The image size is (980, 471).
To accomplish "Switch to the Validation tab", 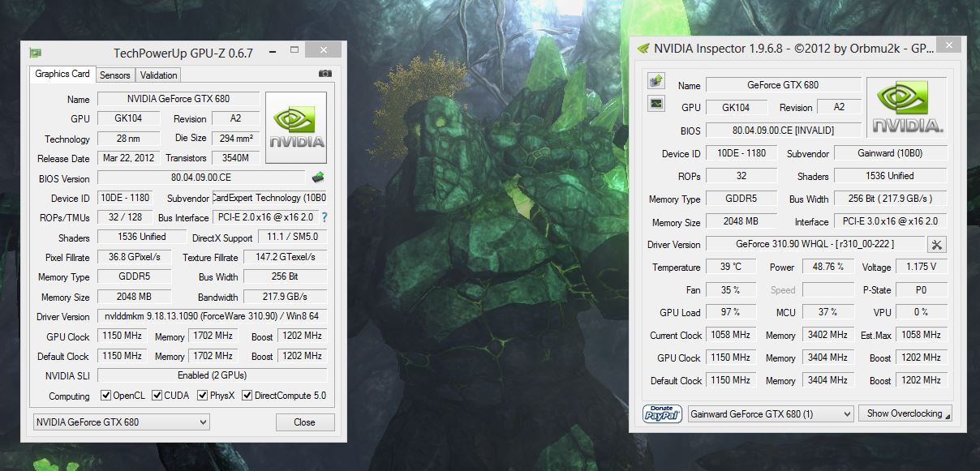I will [158, 75].
